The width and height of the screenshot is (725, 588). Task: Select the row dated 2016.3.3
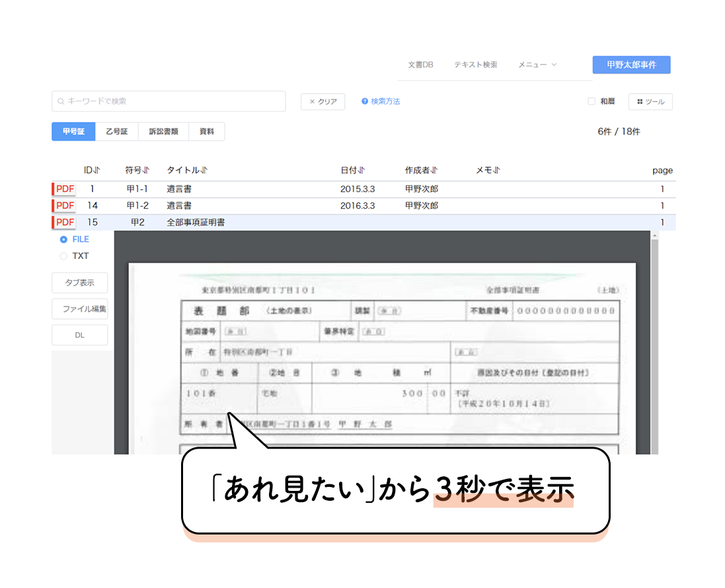pos(363,205)
